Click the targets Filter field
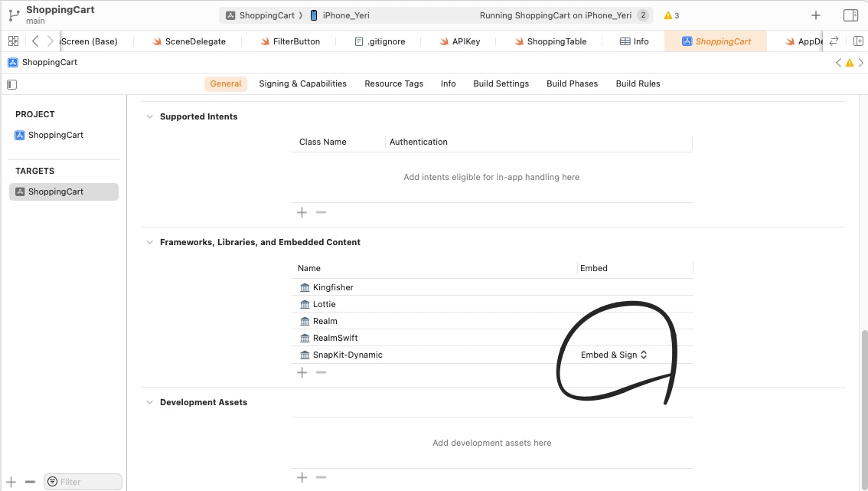868x491 pixels. point(83,482)
